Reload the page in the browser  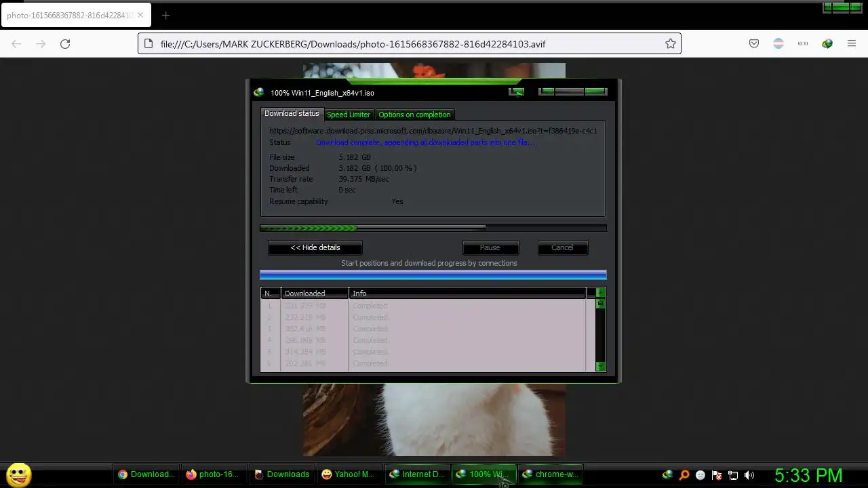pos(65,44)
